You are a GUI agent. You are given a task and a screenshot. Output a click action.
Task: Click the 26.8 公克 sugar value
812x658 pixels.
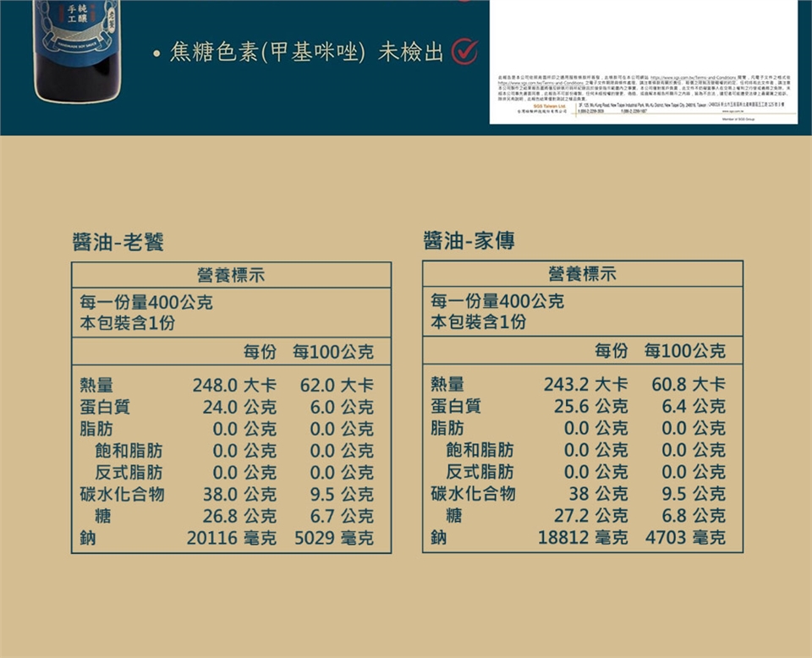239,516
